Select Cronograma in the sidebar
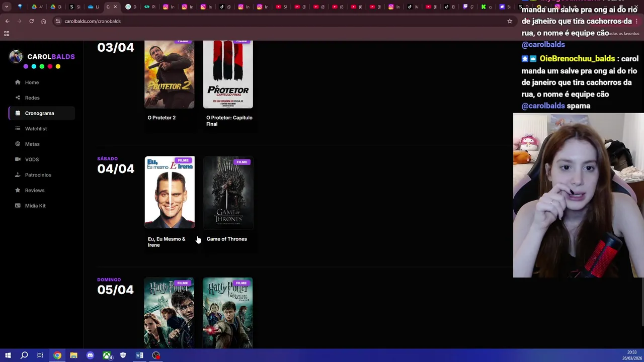The height and width of the screenshot is (362, 644). point(42,113)
